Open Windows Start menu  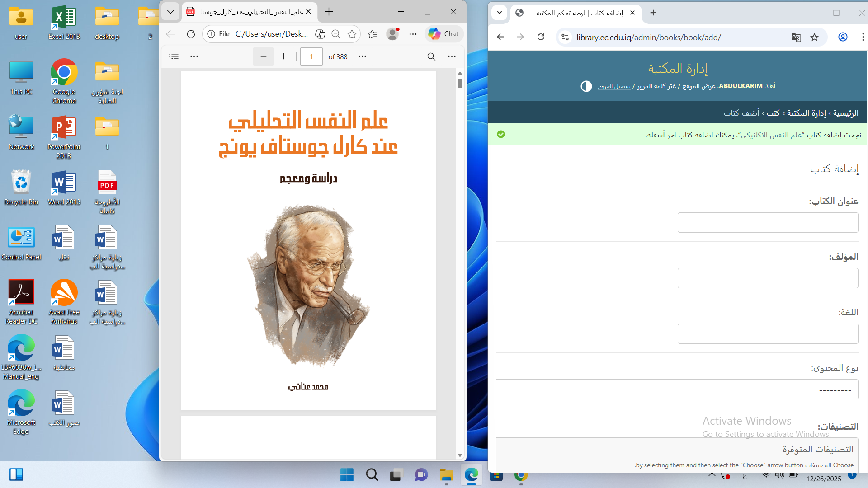pyautogui.click(x=347, y=475)
